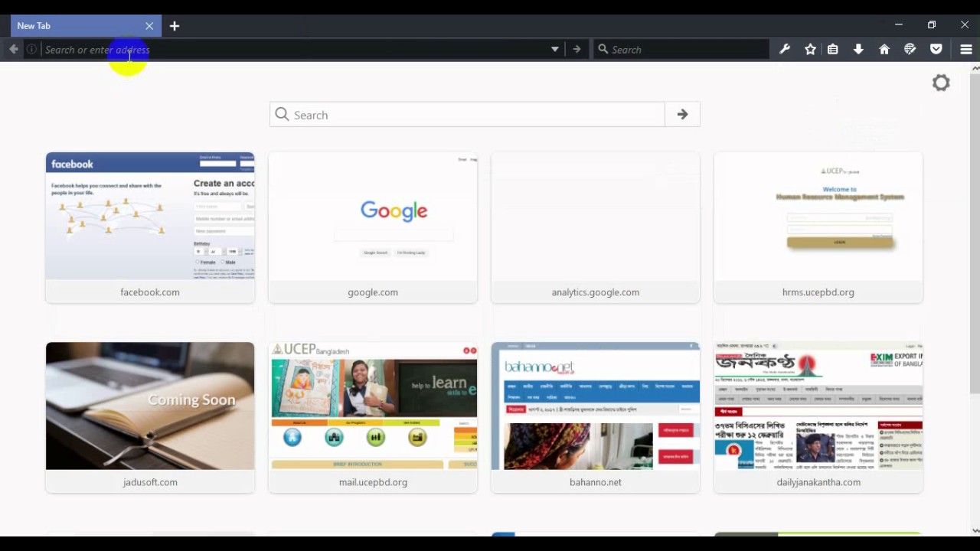The height and width of the screenshot is (551, 980).
Task: Open the analytics.google.com tile
Action: 596,228
